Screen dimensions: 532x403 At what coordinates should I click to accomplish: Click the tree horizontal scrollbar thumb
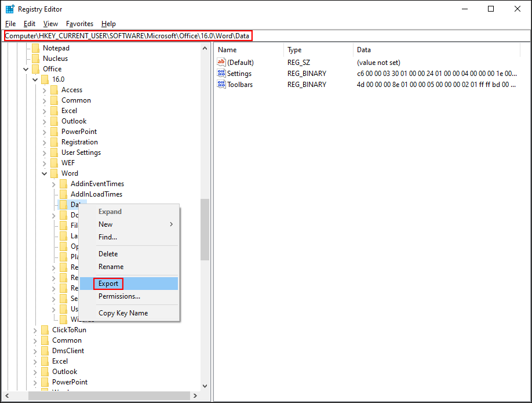110,395
